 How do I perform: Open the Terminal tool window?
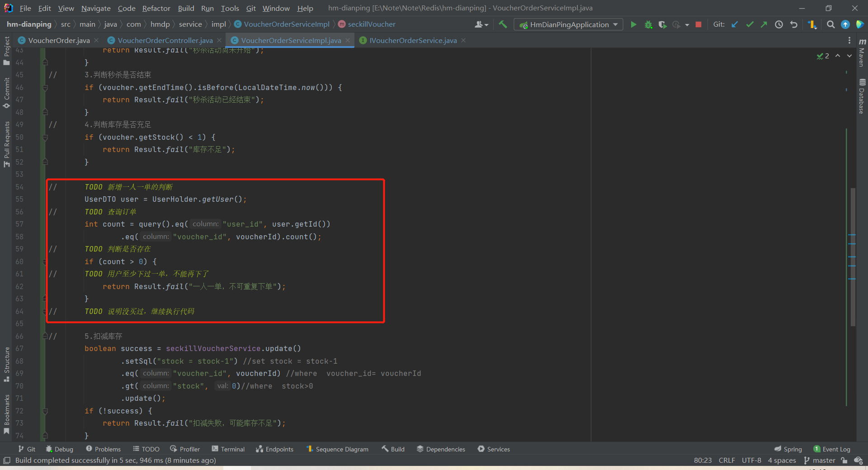pos(228,449)
